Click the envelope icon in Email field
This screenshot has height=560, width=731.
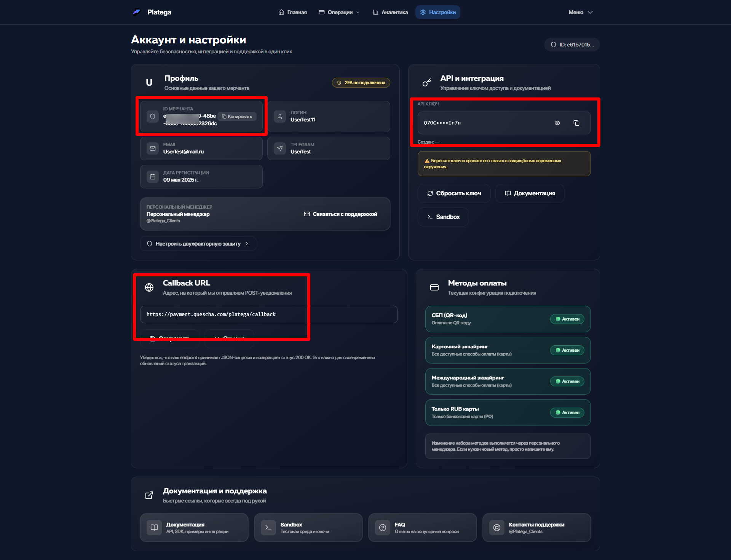click(153, 148)
